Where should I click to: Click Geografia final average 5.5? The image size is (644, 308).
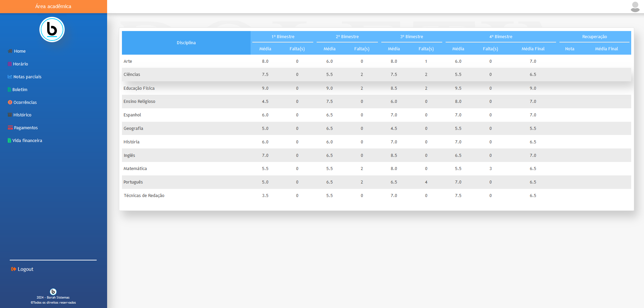coord(533,129)
